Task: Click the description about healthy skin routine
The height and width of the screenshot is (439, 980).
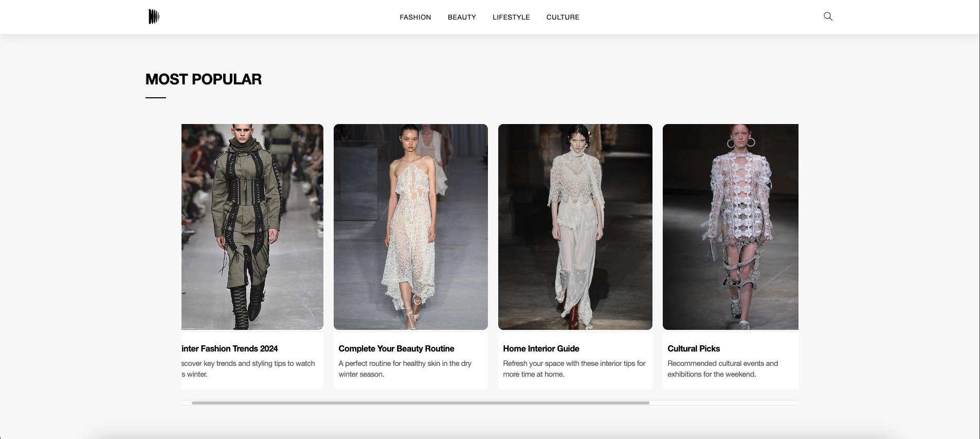Action: (405, 368)
